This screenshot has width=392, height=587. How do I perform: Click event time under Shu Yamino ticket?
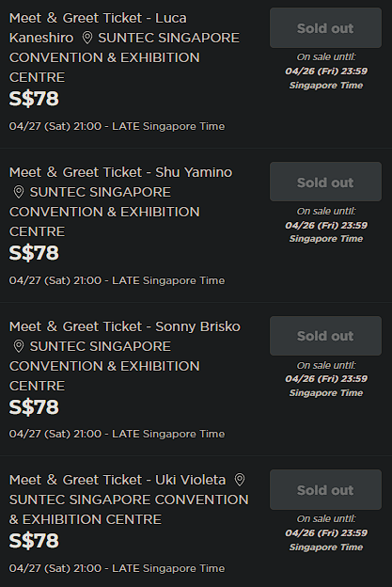click(118, 280)
